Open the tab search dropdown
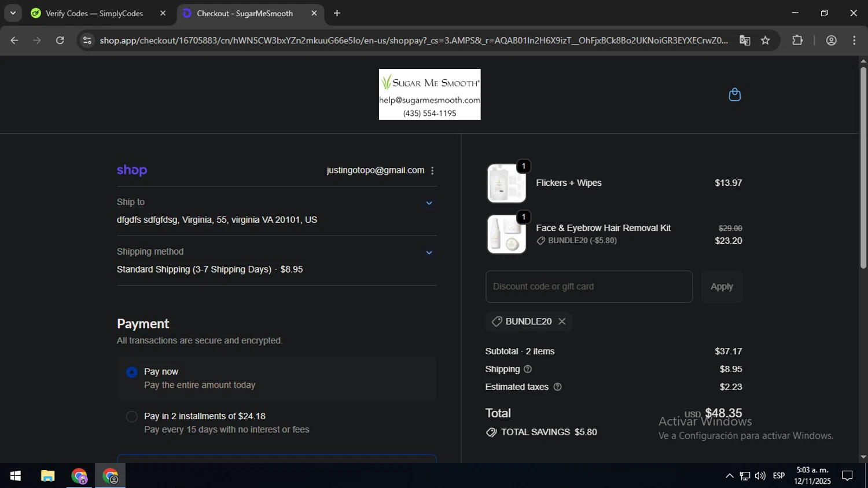 click(13, 13)
